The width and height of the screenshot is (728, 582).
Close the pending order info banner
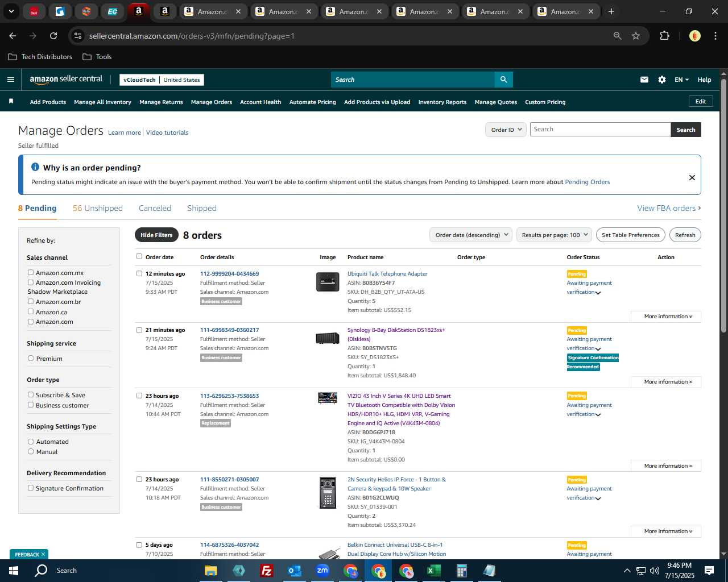point(692,177)
